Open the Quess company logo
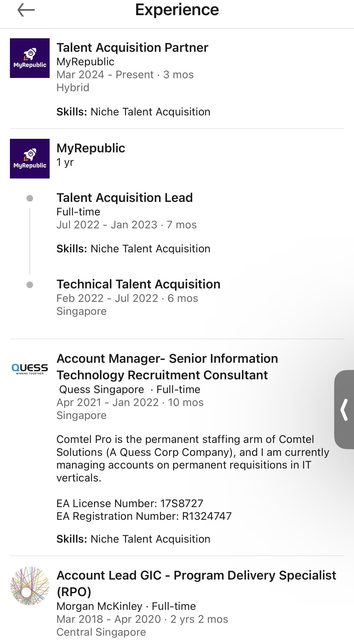Screen dimensions: 354x644 click(30, 369)
